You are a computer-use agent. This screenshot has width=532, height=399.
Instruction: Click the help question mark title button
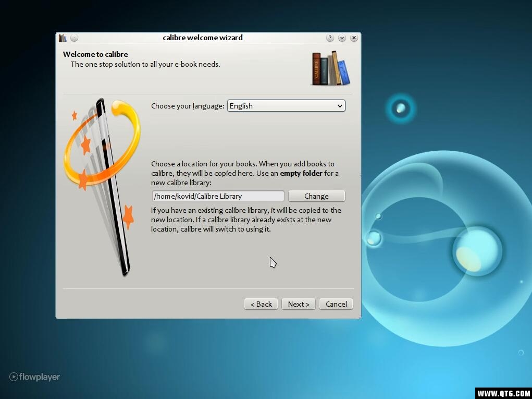click(330, 38)
